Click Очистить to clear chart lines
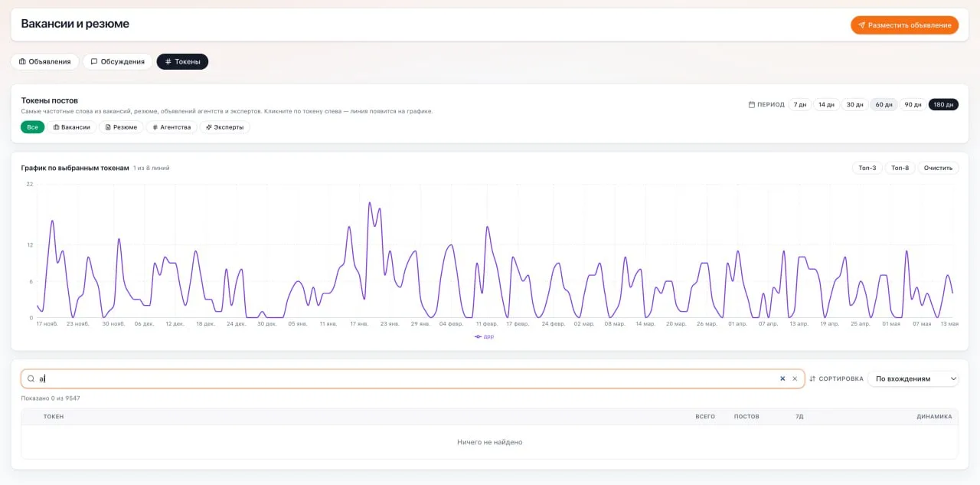Viewport: 980px width, 485px height. pyautogui.click(x=938, y=168)
